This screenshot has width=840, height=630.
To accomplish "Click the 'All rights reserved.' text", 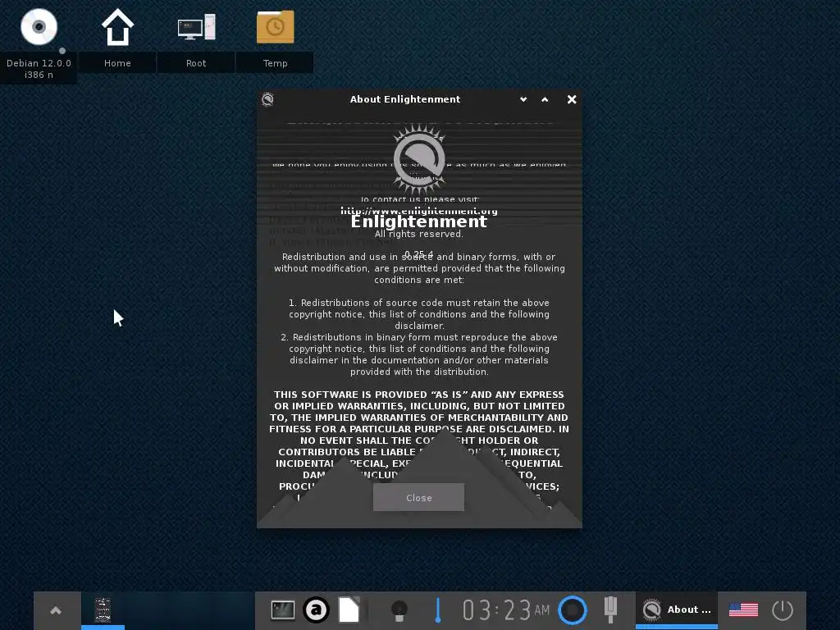I will tap(419, 234).
